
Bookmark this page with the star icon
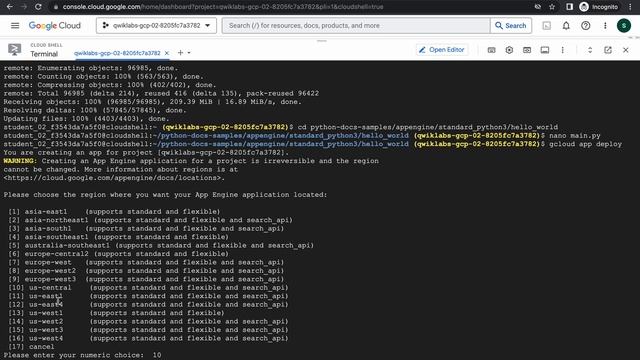point(552,7)
